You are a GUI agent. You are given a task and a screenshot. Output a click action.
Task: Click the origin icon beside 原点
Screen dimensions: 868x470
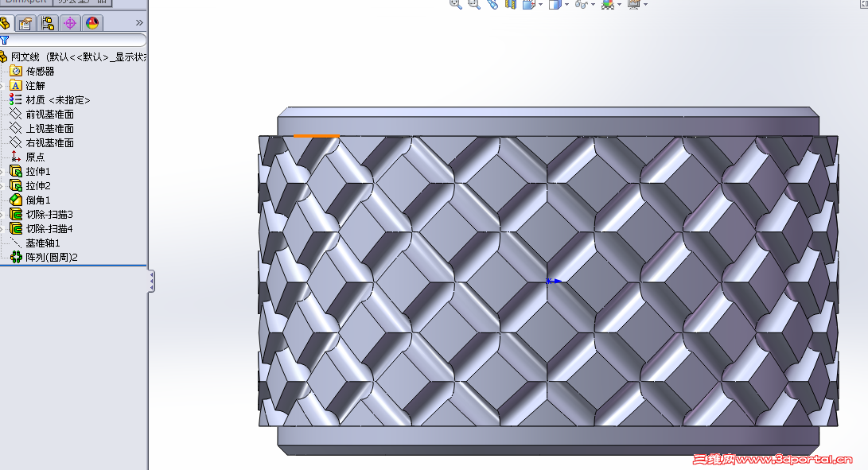click(x=16, y=157)
